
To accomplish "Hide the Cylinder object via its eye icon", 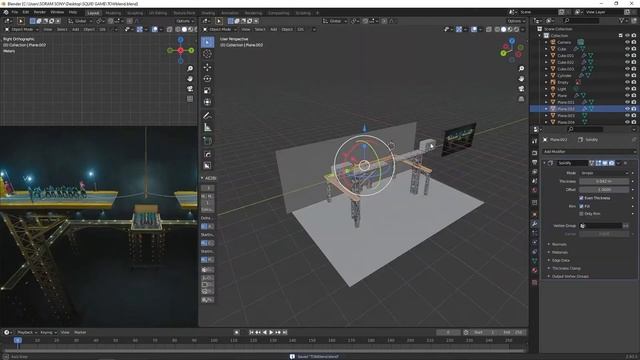I will 627,76.
